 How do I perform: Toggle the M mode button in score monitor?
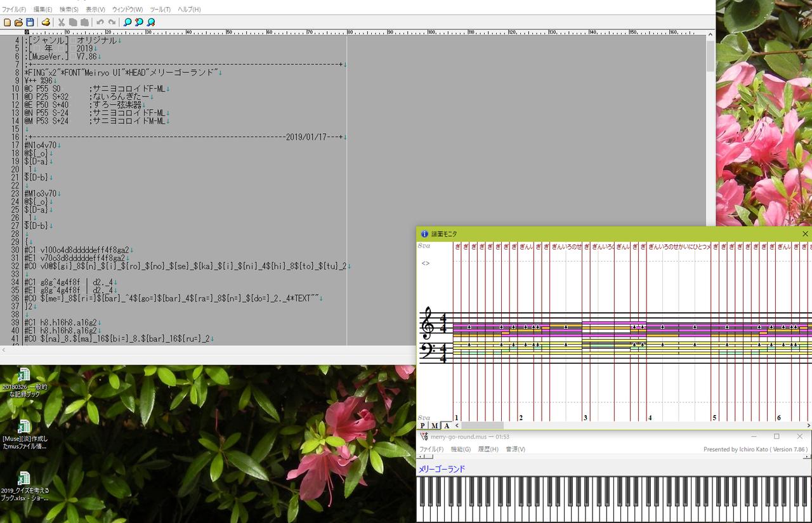[435, 426]
